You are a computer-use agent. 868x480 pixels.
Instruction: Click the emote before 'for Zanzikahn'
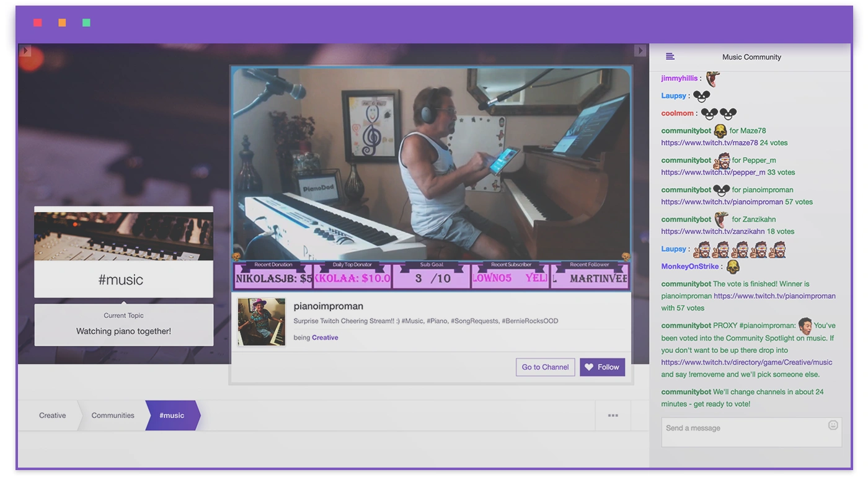click(x=721, y=220)
